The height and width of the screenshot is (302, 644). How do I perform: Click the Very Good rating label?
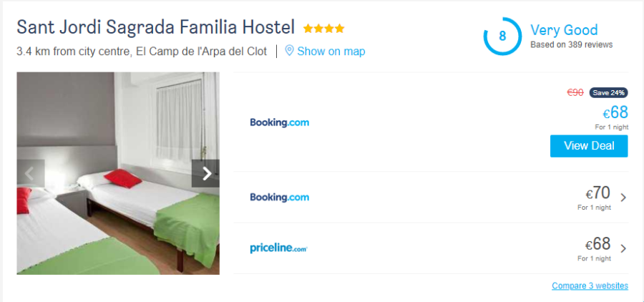(564, 30)
